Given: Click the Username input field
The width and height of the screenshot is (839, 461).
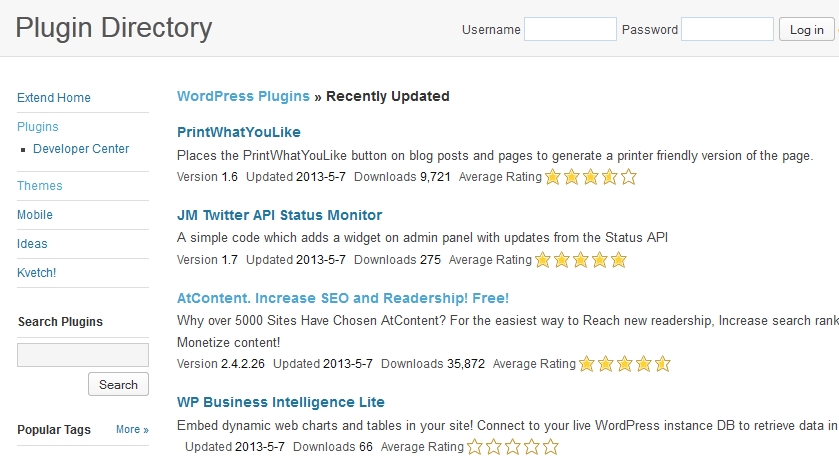Looking at the screenshot, I should tap(570, 29).
